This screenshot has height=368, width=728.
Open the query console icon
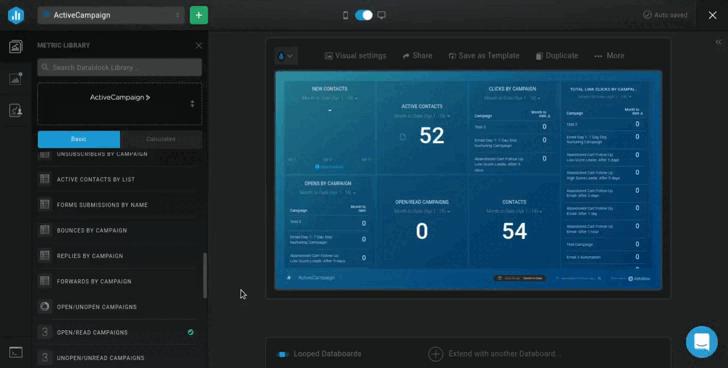tap(15, 353)
